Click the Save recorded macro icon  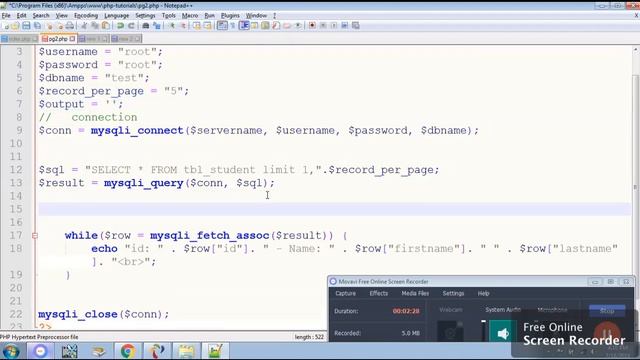click(x=356, y=26)
